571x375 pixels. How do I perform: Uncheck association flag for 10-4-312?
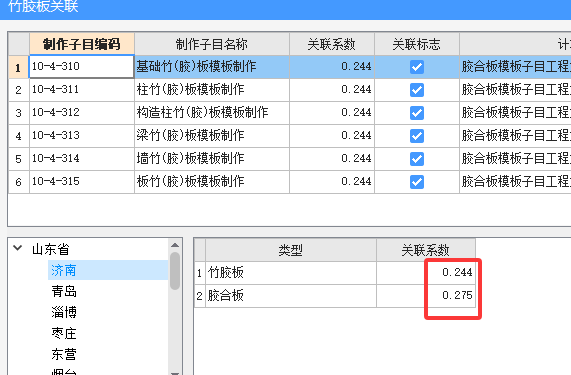(417, 113)
